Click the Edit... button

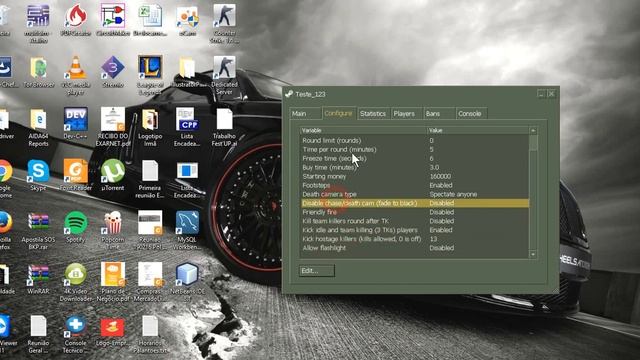pos(317,271)
